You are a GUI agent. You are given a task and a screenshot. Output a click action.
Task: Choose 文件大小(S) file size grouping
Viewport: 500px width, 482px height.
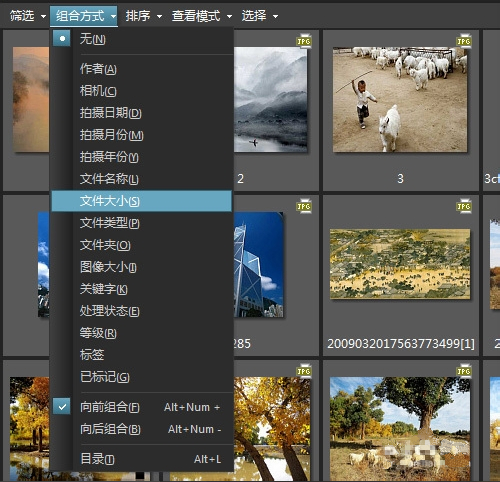[x=142, y=201]
